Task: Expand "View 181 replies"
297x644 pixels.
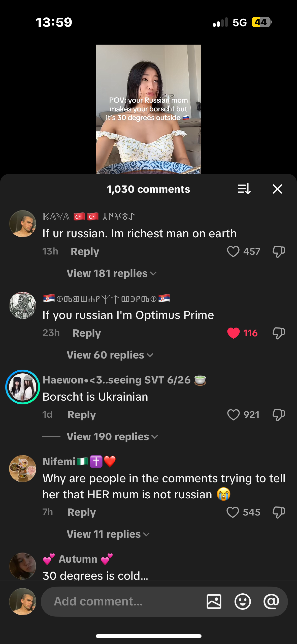Action: [x=111, y=273]
